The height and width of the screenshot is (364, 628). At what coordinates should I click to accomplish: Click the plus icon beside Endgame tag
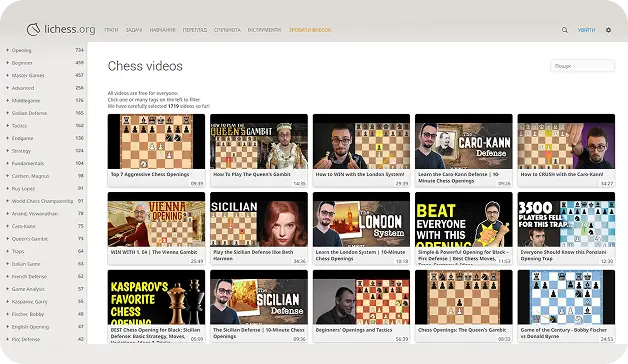point(7,138)
